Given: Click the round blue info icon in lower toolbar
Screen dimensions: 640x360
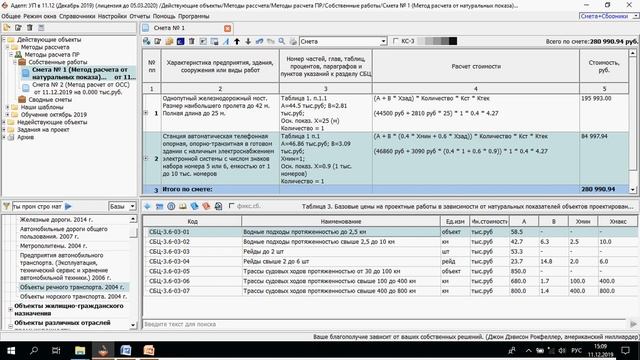Looking at the screenshot, I should (171, 206).
